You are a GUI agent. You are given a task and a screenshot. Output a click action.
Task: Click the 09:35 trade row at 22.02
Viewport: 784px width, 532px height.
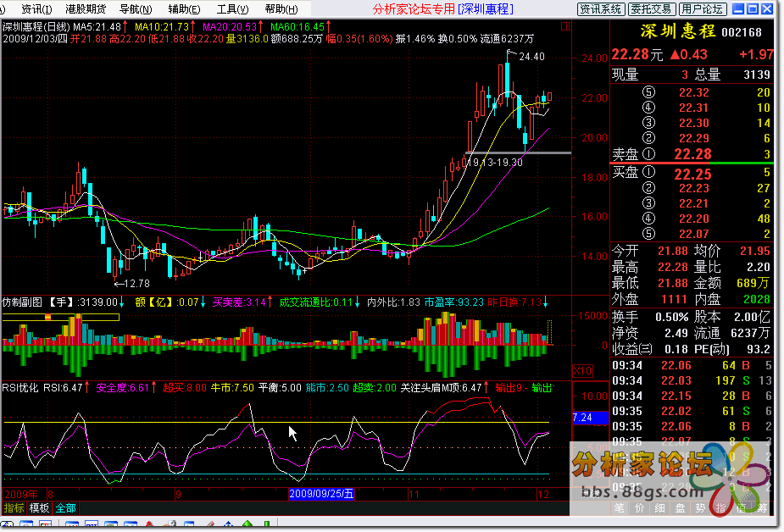pyautogui.click(x=692, y=411)
